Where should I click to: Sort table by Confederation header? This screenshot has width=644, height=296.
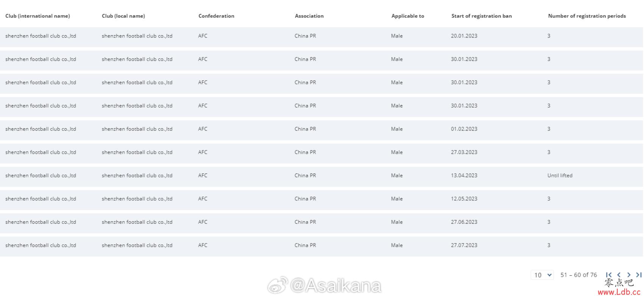click(x=216, y=16)
